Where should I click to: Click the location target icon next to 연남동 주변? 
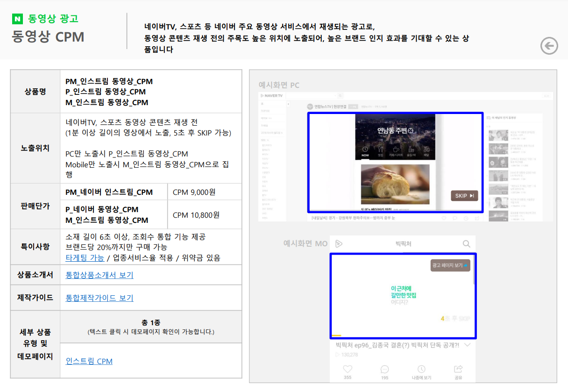(411, 131)
